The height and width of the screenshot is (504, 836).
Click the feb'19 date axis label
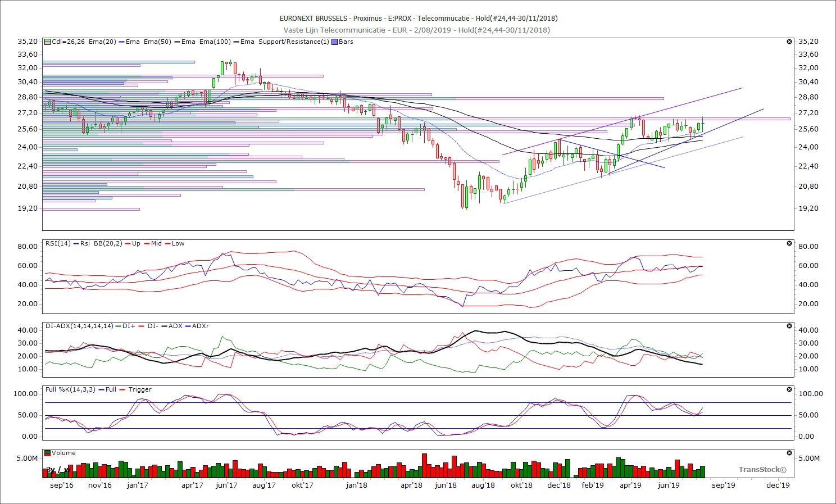tap(593, 485)
